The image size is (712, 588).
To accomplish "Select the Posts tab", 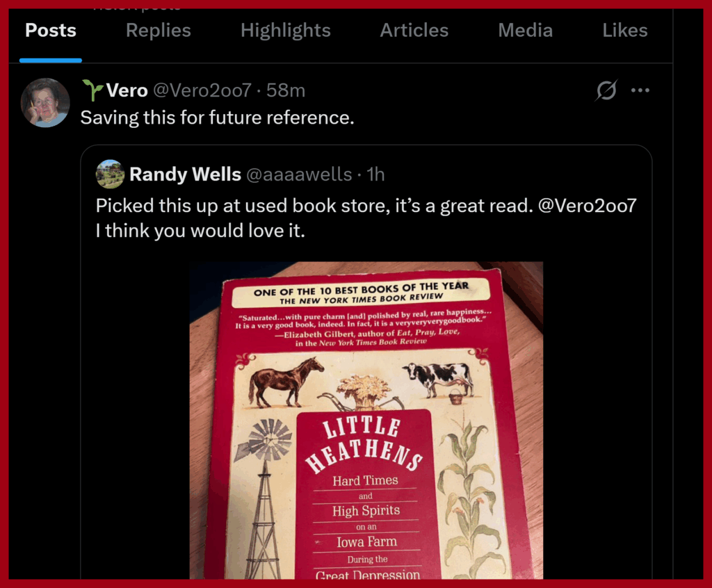I will (x=50, y=31).
